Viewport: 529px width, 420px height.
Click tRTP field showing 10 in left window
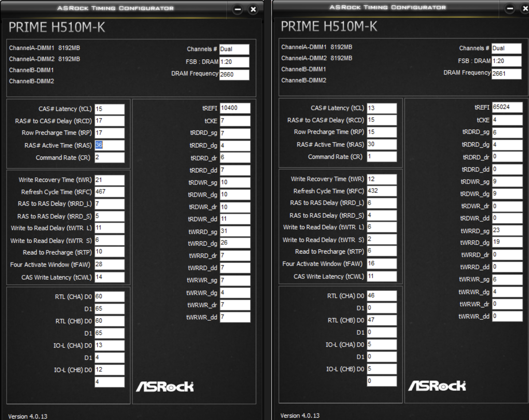point(110,252)
